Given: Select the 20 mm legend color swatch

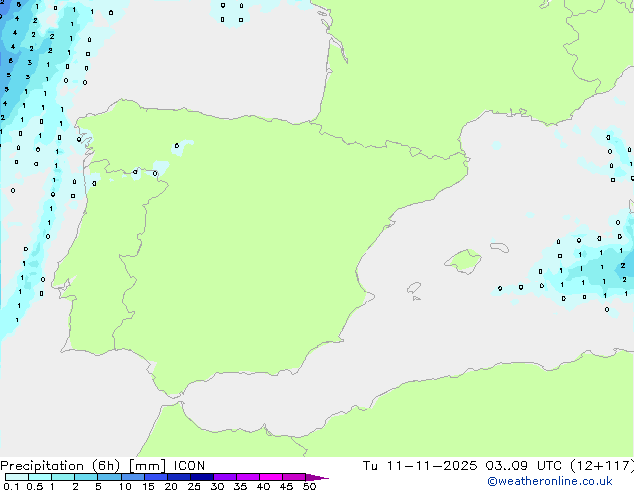Looking at the screenshot, I should (x=178, y=477).
